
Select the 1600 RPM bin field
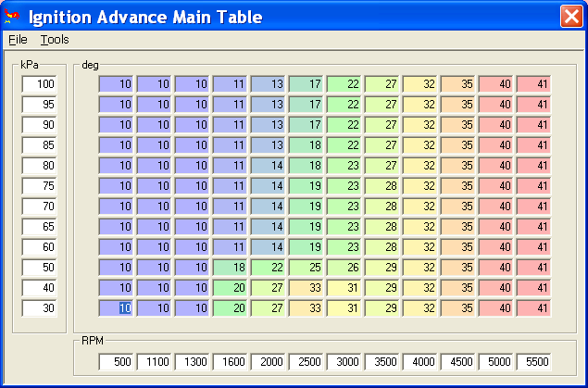231,362
